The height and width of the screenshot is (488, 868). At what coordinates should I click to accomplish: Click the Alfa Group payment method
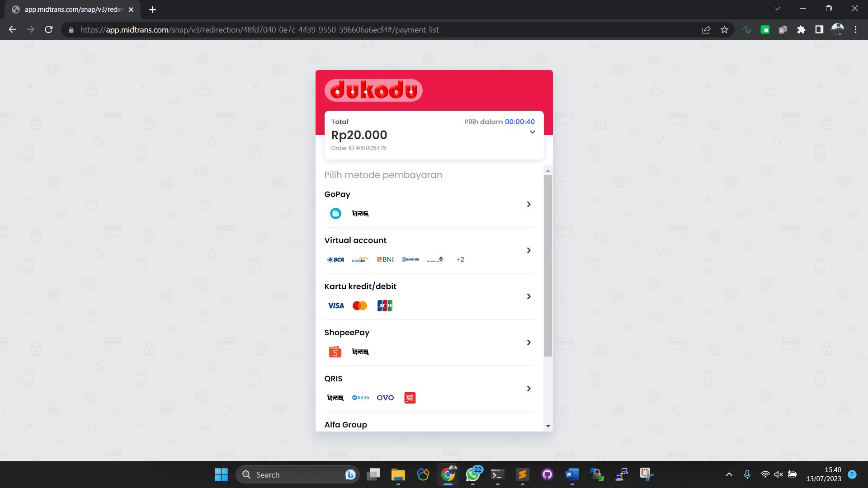(x=345, y=424)
